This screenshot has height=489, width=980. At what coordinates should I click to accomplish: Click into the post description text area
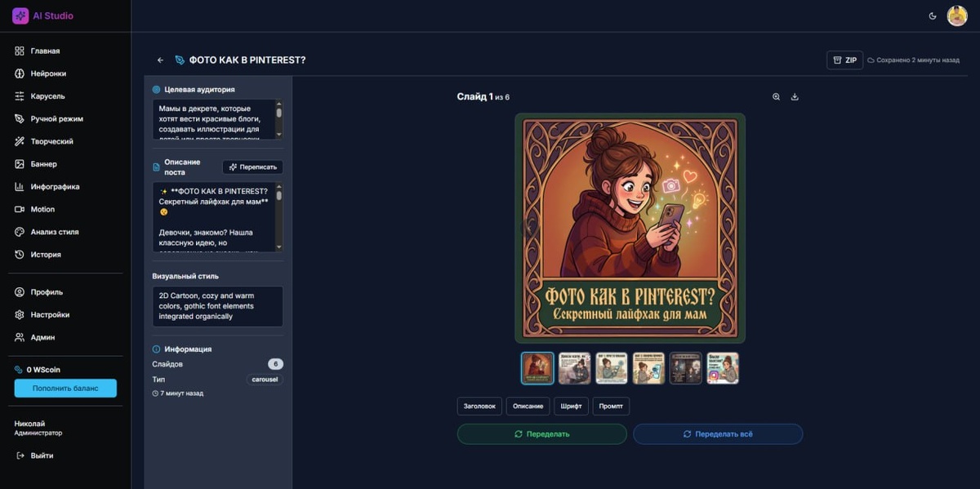pyautogui.click(x=212, y=216)
